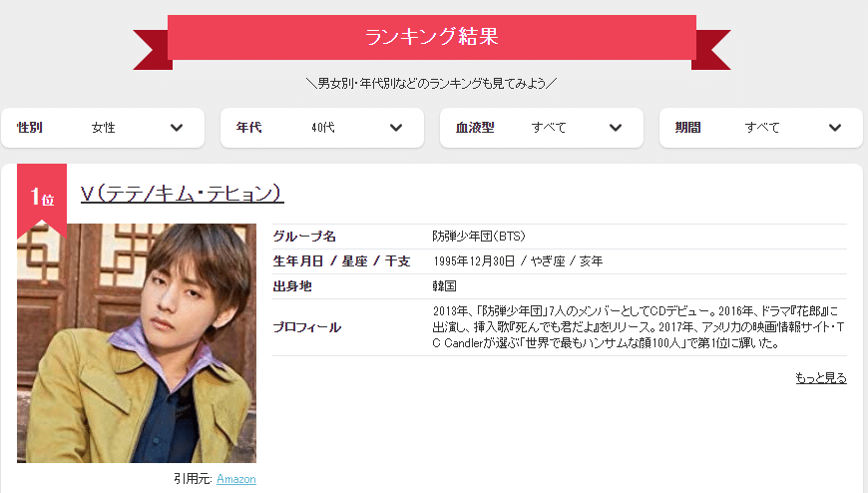Viewport: 868px width, 493px height.
Task: Open the 期間 period dropdown
Action: [x=760, y=128]
